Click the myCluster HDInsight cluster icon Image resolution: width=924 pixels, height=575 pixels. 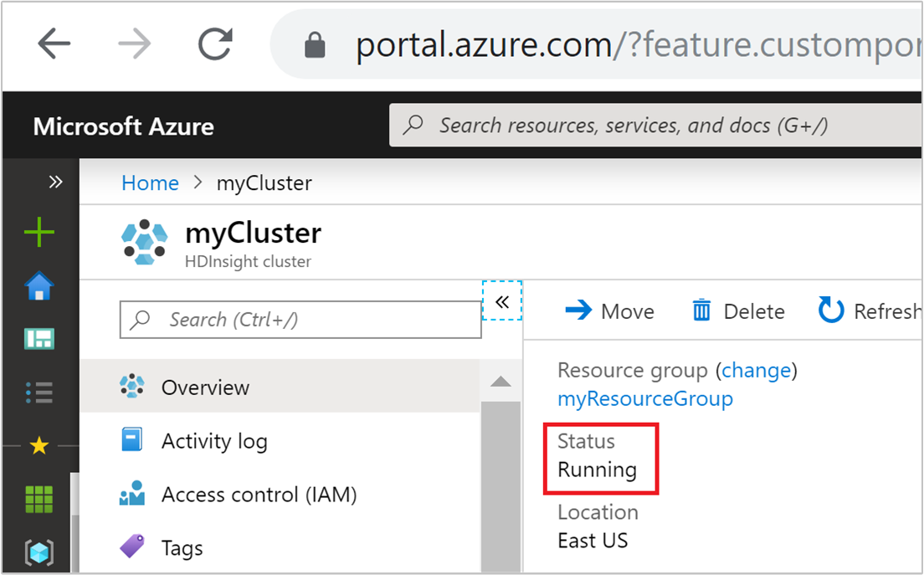(x=146, y=241)
